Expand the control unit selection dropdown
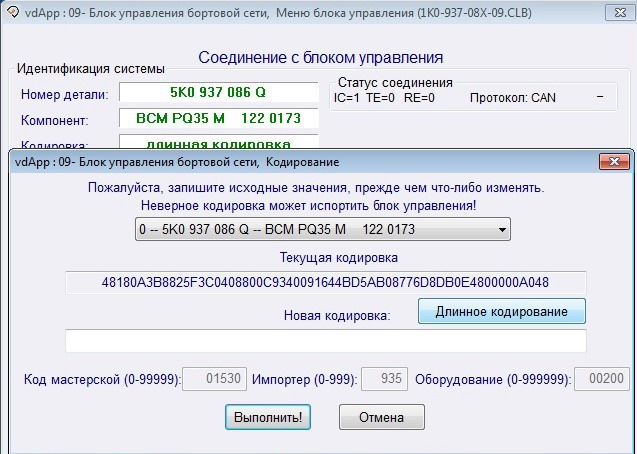 323,229
